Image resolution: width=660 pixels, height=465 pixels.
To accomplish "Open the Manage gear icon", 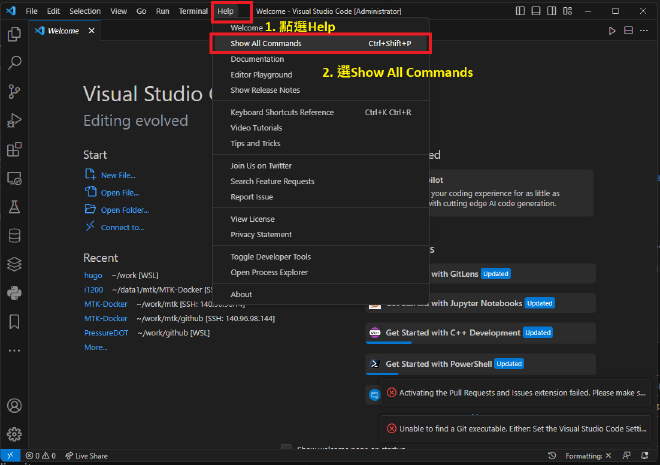I will pos(14,434).
